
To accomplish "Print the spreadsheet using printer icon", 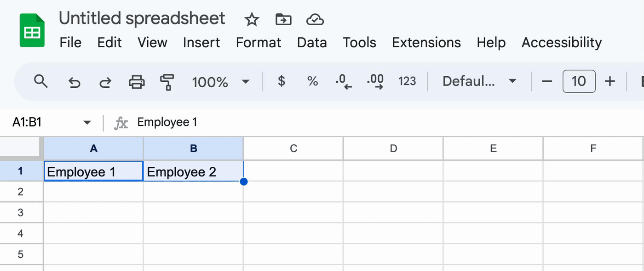I will tap(137, 82).
